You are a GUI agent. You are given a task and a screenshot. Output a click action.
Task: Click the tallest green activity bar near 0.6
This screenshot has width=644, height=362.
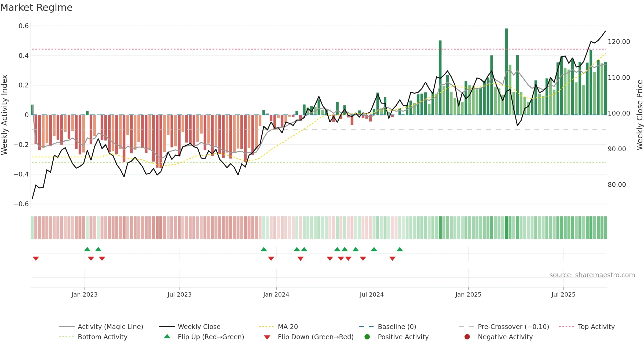coord(506,72)
